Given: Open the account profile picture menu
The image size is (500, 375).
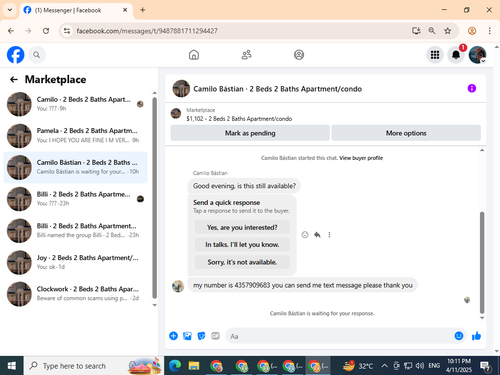Looking at the screenshot, I should pyautogui.click(x=477, y=55).
